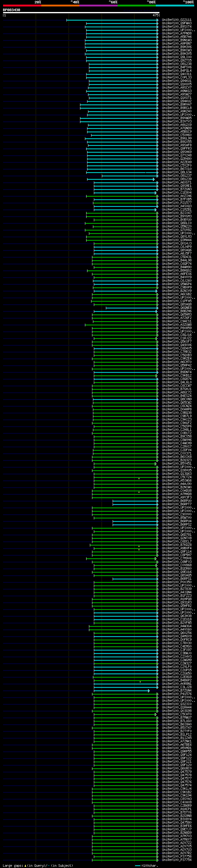Open hit UniRef100_B9RVA7
The width and height of the screenshot is (197, 868).
176,105
